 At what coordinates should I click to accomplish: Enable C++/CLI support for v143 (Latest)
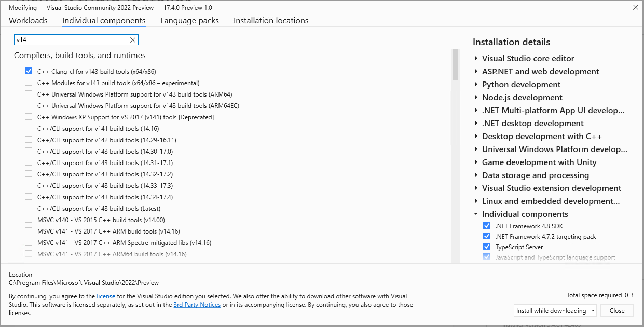pos(29,208)
